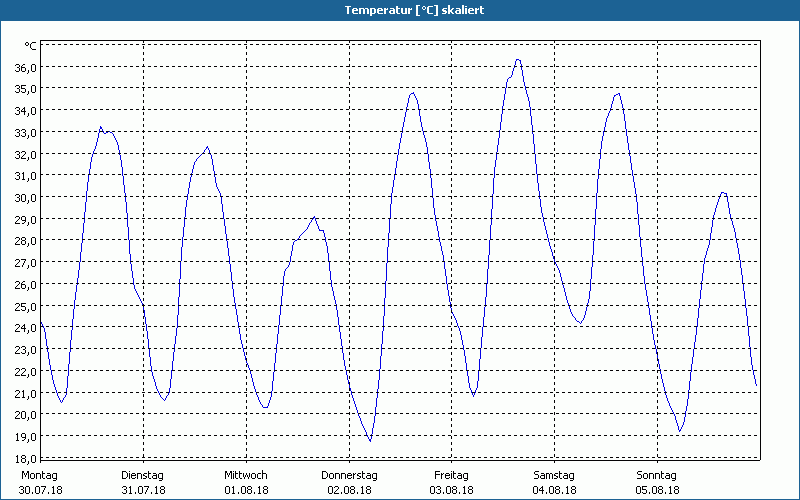
Task: Click the 18,0 y-axis value label
Action: click(25, 458)
